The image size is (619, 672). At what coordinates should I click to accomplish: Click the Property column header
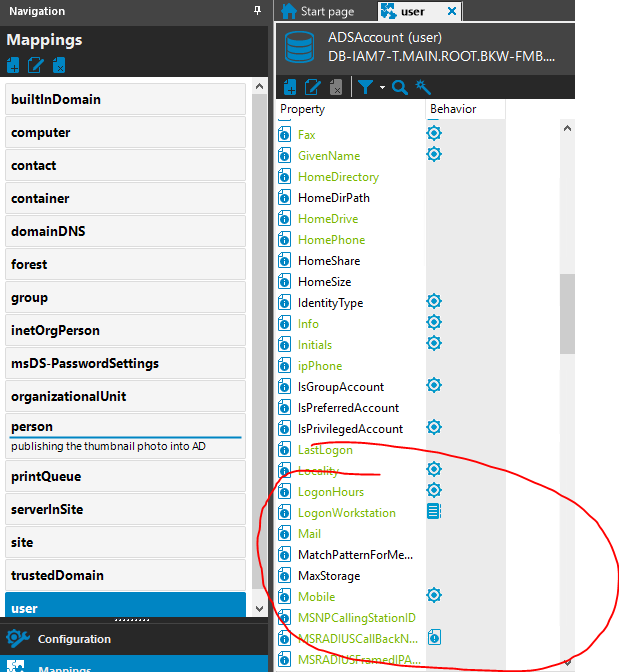pos(350,109)
